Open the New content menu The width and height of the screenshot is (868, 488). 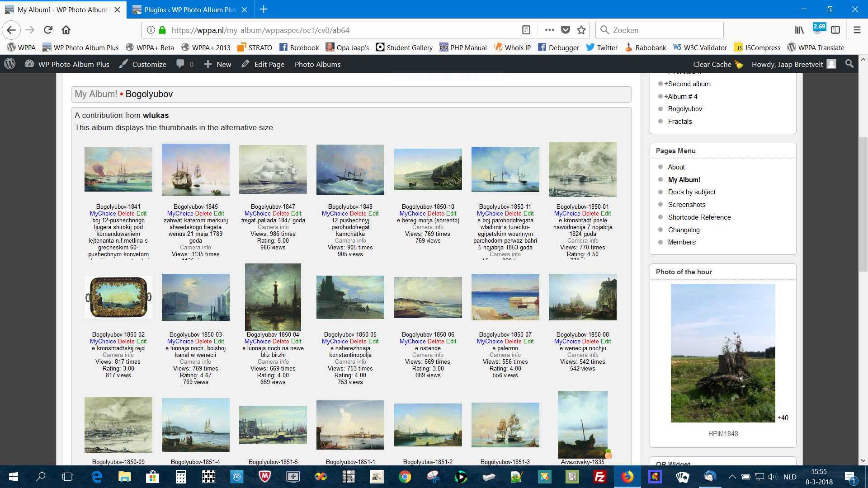pos(217,64)
